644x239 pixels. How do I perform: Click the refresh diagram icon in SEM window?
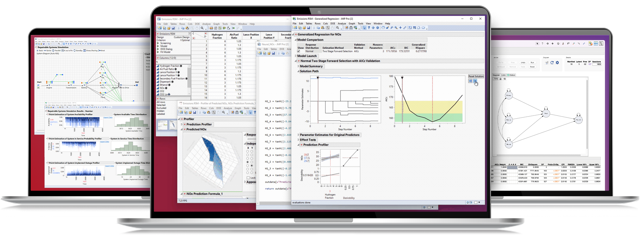[552, 62]
